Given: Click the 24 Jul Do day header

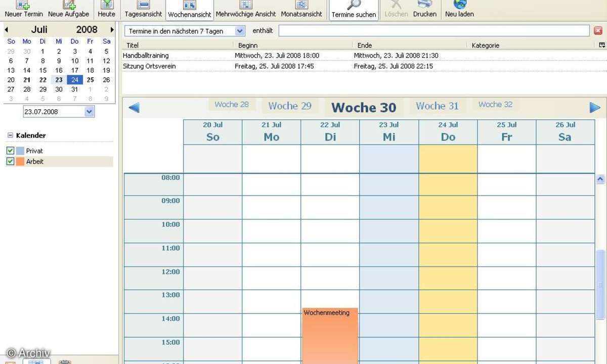Looking at the screenshot, I should point(448,132).
